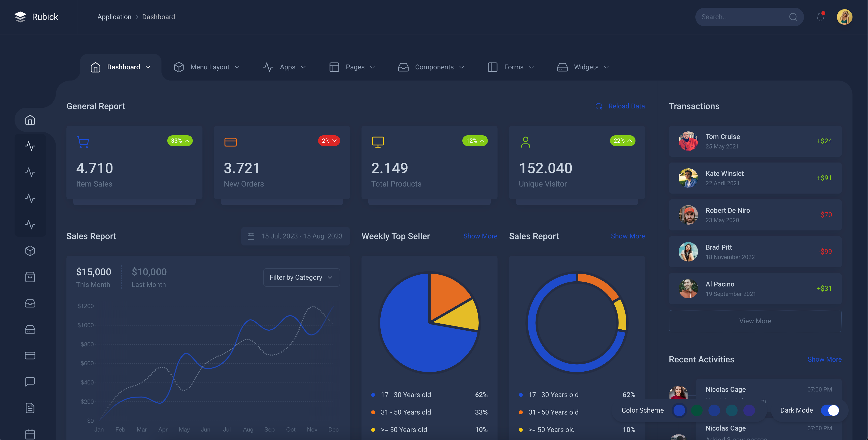Expand the Pages menu chevron
Viewport: 868px width, 440px height.
(372, 67)
